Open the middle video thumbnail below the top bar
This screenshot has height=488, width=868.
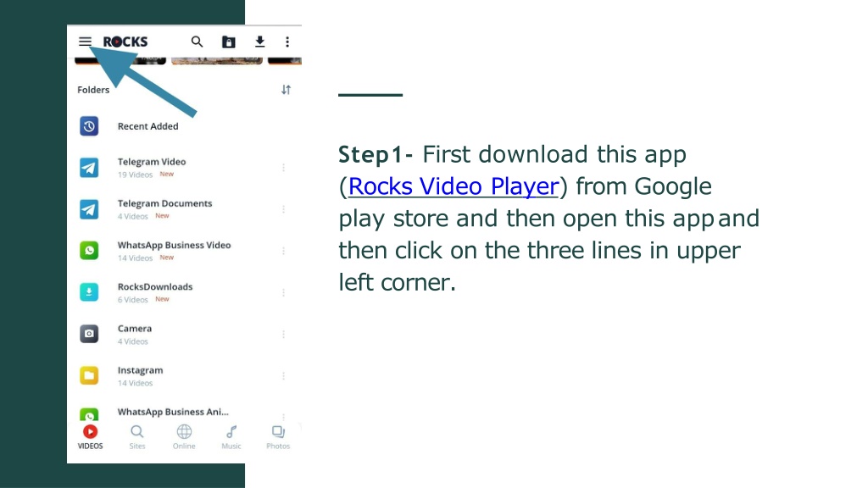point(216,60)
